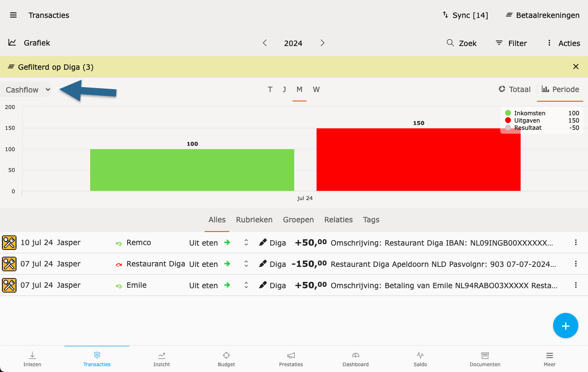The height and width of the screenshot is (372, 588).
Task: Click category icon of Restaurant Diga transaction
Action: coord(9,264)
